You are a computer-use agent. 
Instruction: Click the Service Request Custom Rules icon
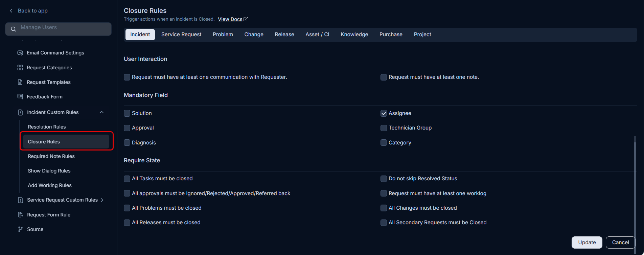20,200
